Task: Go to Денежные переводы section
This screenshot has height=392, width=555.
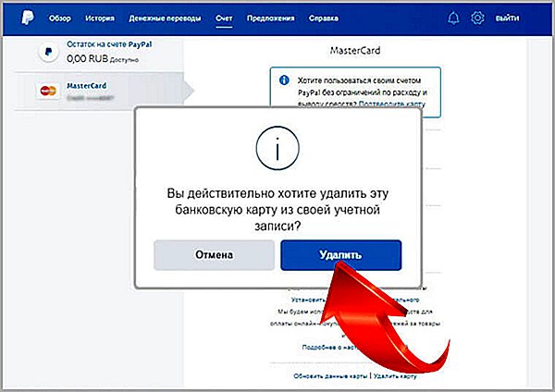Action: coord(165,18)
